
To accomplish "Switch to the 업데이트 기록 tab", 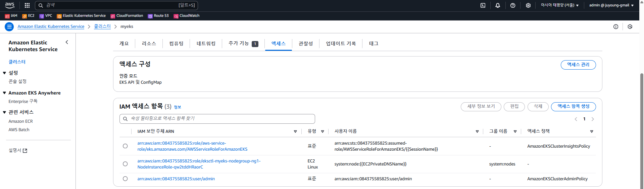I will [x=341, y=44].
